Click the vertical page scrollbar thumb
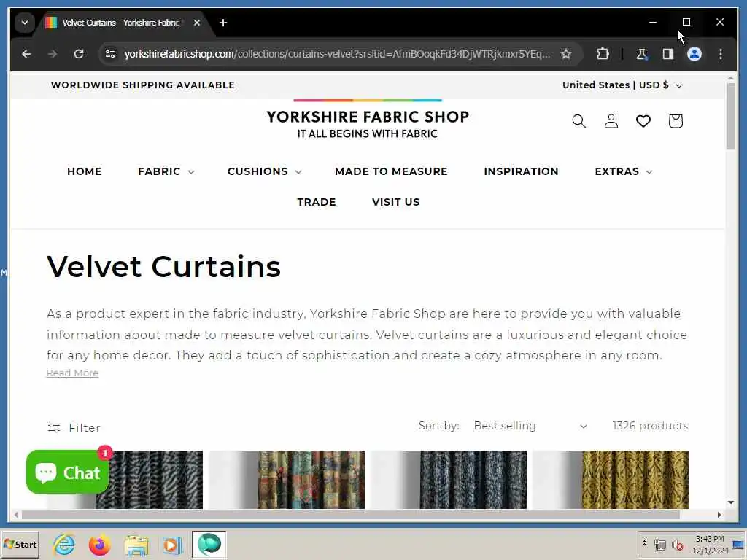747x560 pixels. tap(731, 117)
